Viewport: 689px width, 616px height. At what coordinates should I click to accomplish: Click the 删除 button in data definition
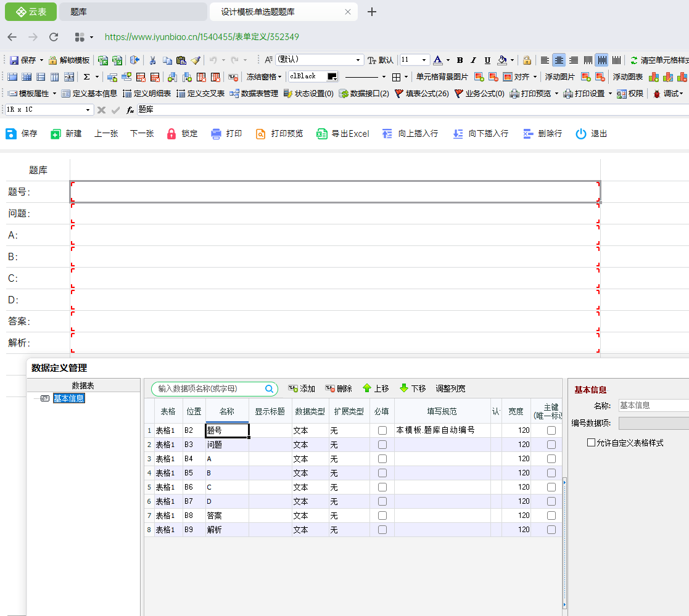coord(339,388)
